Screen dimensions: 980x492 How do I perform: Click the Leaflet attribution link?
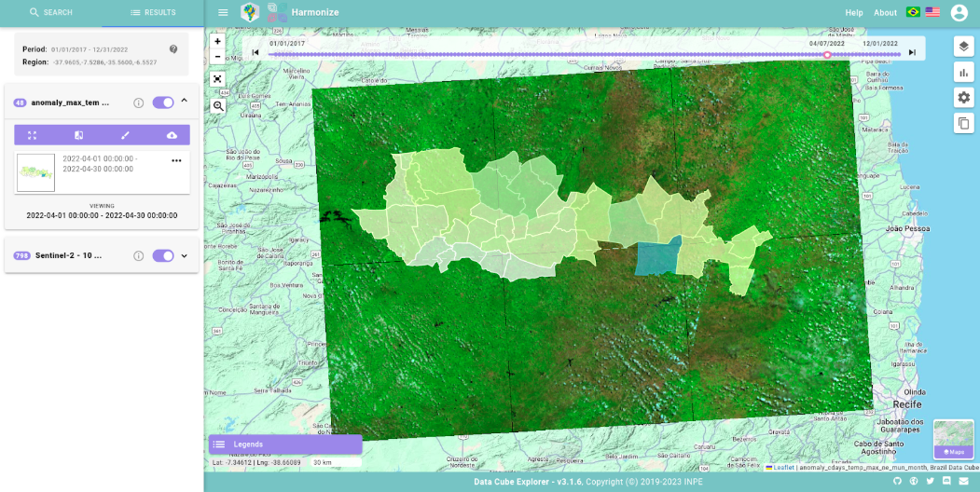782,468
